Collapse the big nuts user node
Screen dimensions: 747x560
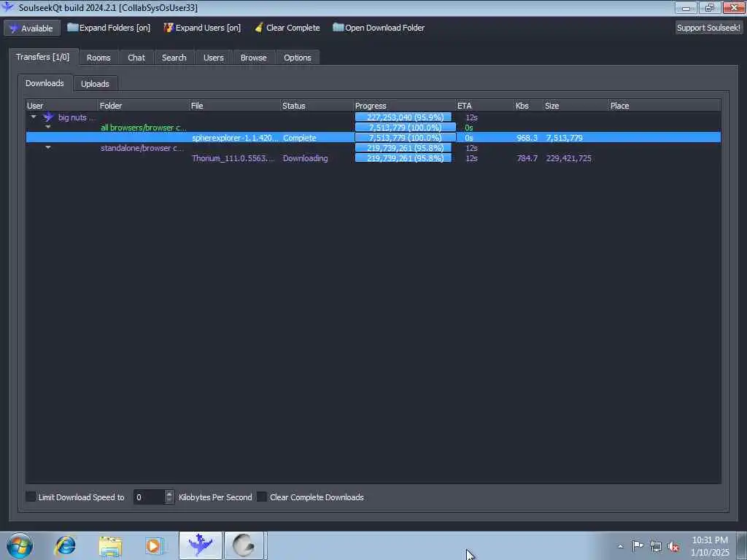click(34, 117)
